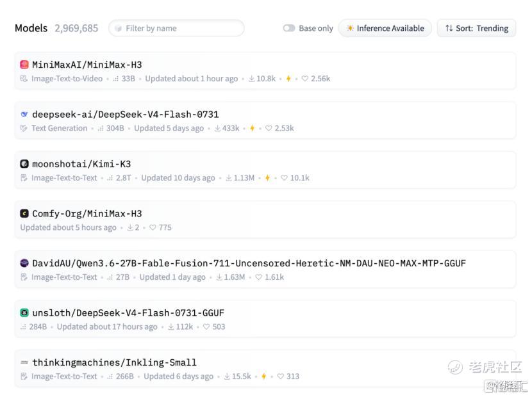Click download icon beside 15.5k
The height and width of the screenshot is (397, 532).
click(227, 377)
